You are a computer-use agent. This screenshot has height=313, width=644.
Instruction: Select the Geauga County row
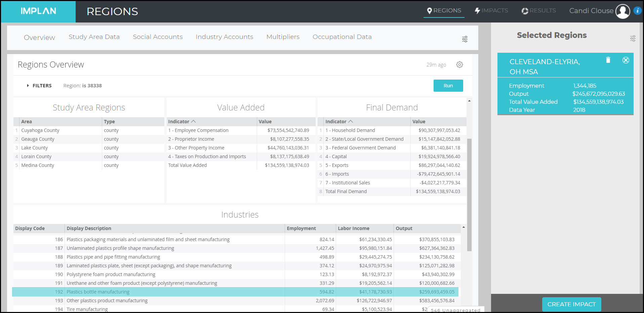click(x=89, y=139)
